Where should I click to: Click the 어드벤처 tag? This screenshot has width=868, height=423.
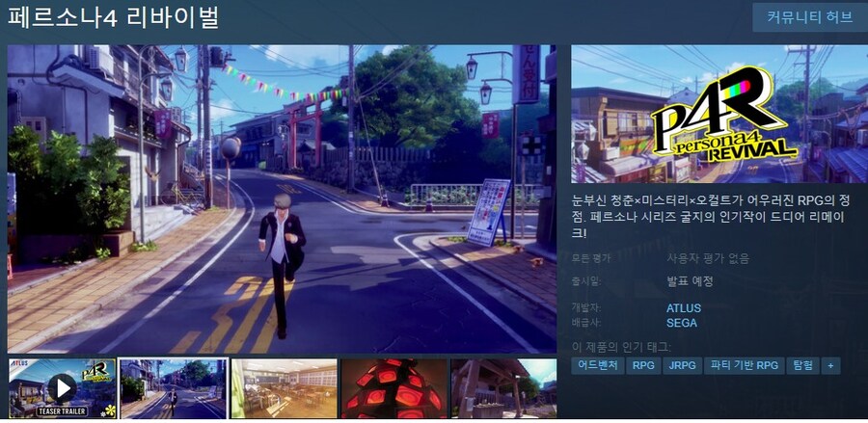[598, 365]
